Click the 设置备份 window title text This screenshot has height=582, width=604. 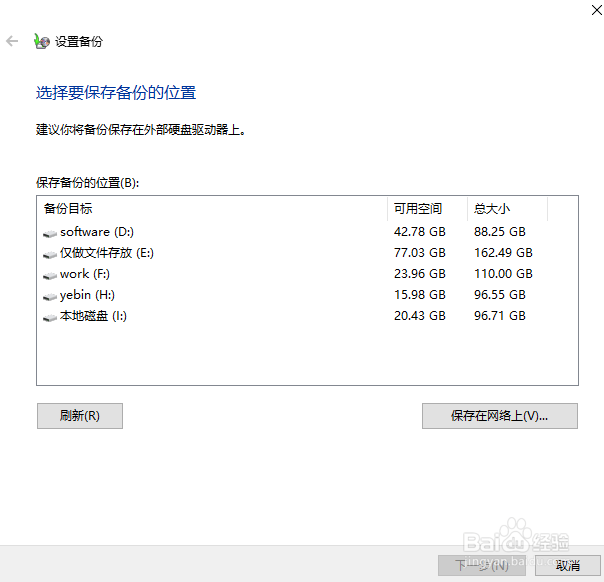(79, 41)
